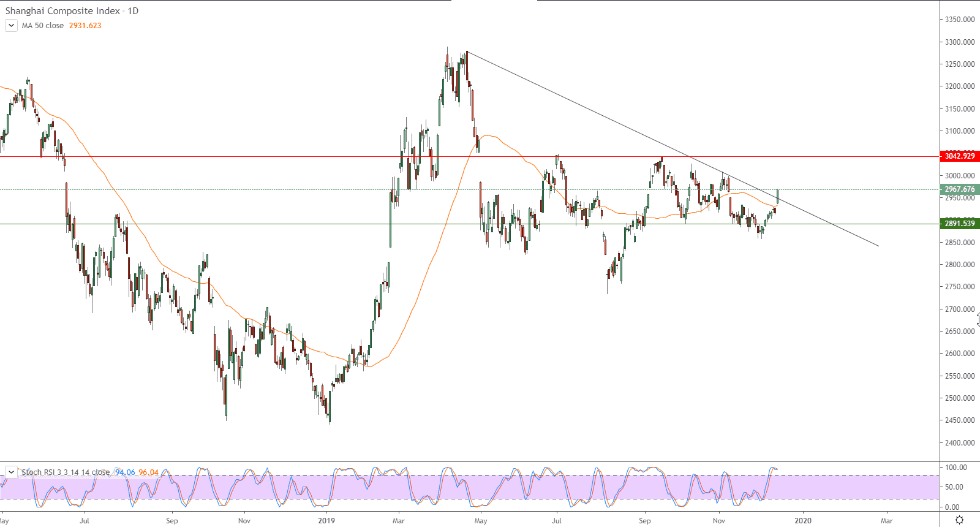
Task: Click 3150.000 on the price axis
Action: coord(960,109)
